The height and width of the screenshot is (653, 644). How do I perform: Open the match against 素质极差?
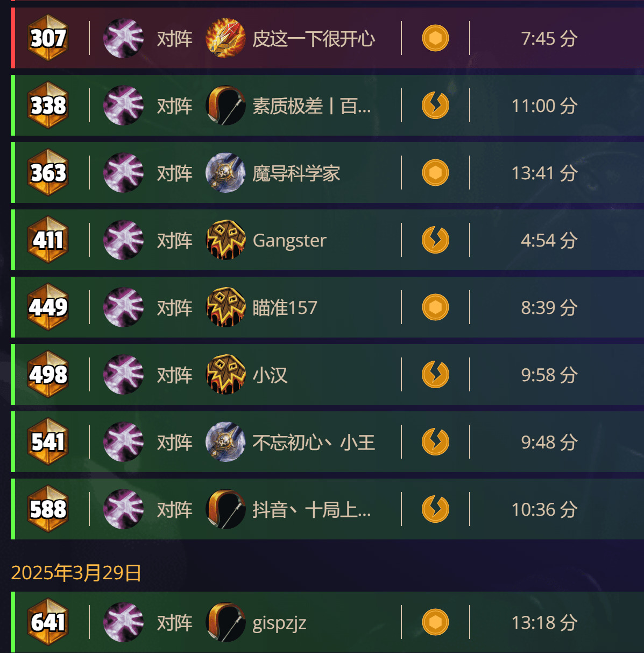pos(327,106)
